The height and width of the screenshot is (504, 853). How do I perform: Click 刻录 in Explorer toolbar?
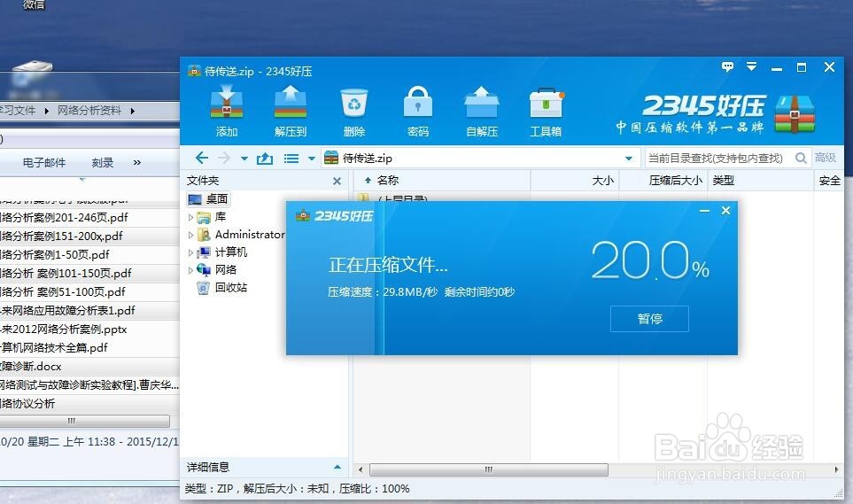click(x=102, y=163)
